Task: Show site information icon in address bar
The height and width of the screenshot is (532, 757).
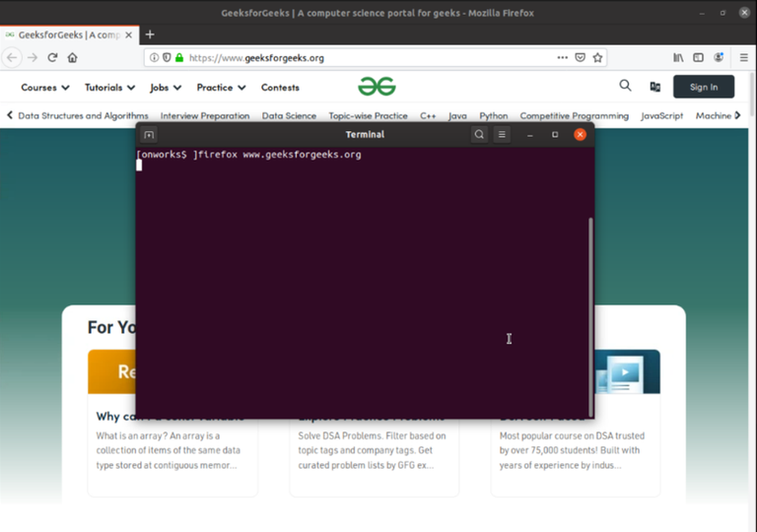Action: tap(154, 58)
